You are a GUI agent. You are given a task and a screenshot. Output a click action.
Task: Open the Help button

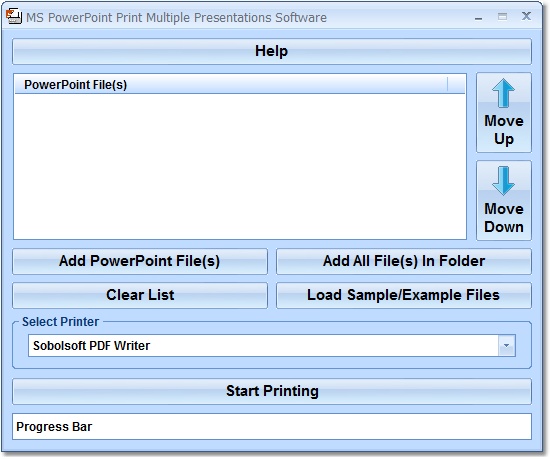[272, 52]
